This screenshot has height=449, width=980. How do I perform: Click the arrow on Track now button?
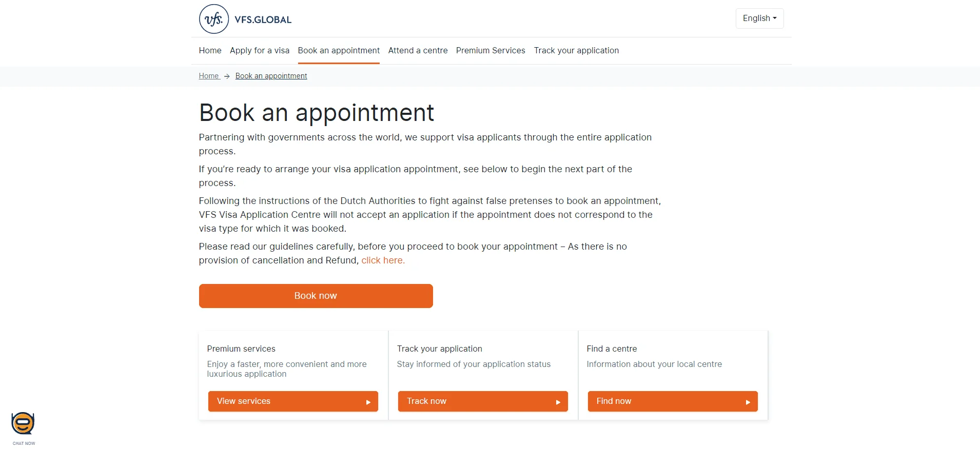558,402
